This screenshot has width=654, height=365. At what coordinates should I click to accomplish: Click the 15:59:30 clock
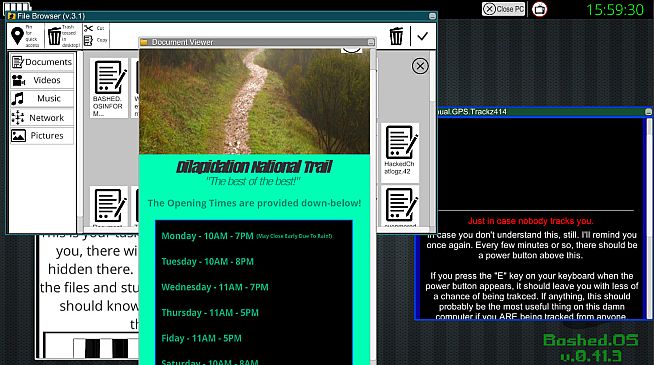(x=615, y=10)
